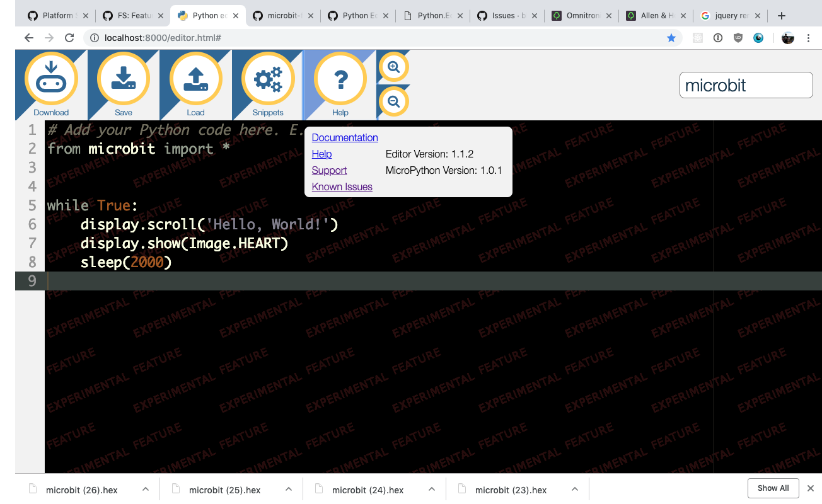Open the Documentation link in the Help menu
Viewport: 822px width, 504px height.
tap(345, 137)
